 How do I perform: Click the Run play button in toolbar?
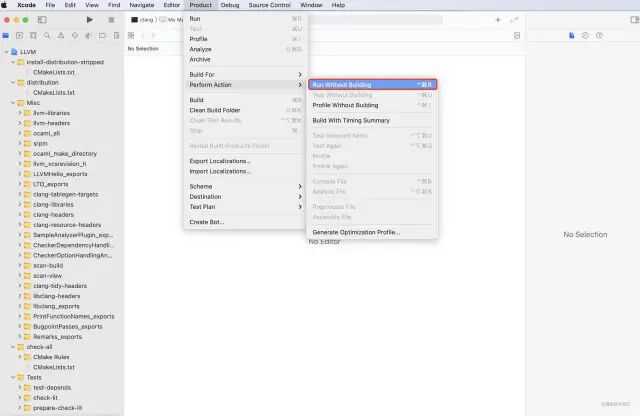pos(90,20)
